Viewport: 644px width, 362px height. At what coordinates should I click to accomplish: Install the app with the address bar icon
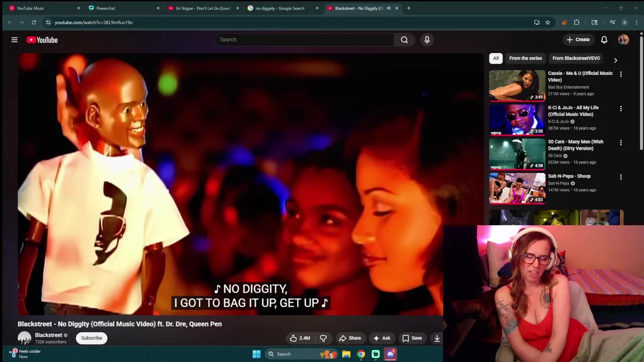point(537,23)
